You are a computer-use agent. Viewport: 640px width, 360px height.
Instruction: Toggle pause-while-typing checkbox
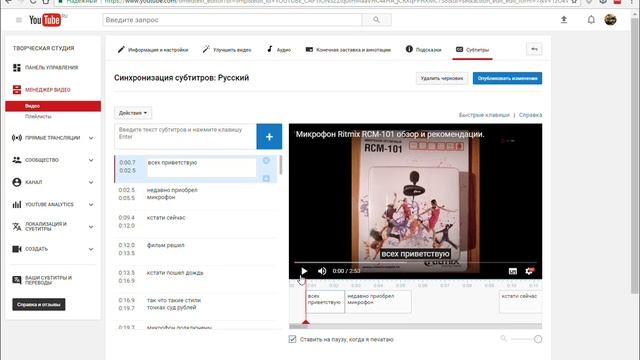click(292, 339)
